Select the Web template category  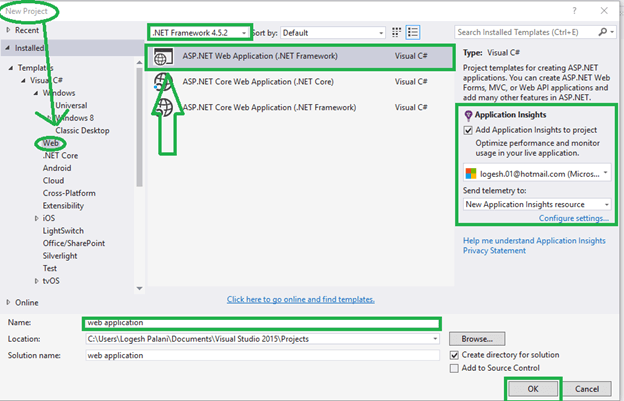(51, 143)
